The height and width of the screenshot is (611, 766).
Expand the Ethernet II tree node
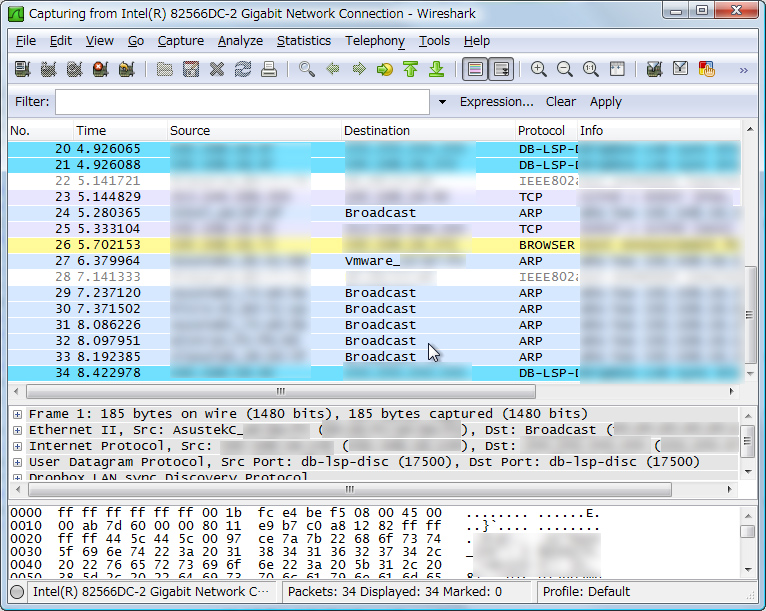tap(17, 430)
